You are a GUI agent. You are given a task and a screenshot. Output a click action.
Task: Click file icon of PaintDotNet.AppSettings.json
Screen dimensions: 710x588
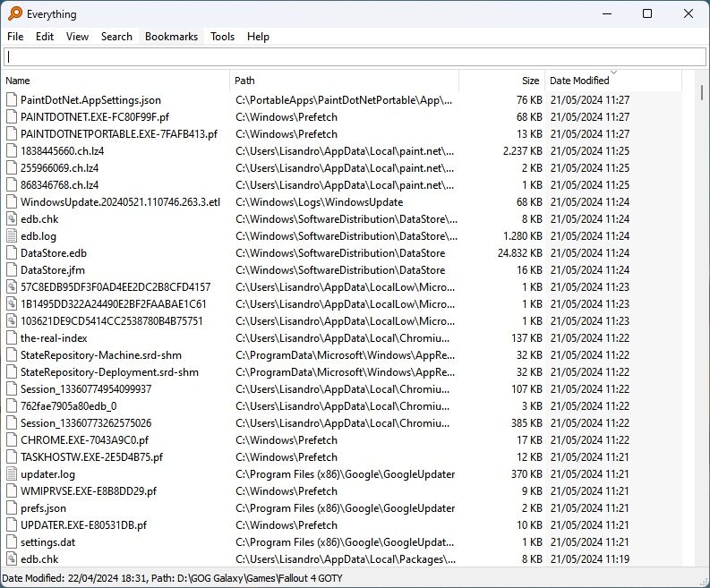12,100
